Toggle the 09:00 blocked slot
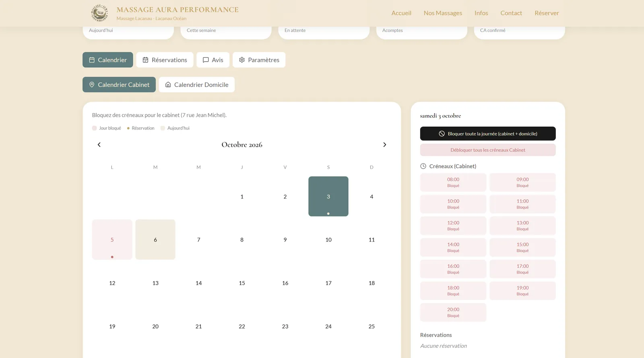Screen dimensions: 644x358 522,182
